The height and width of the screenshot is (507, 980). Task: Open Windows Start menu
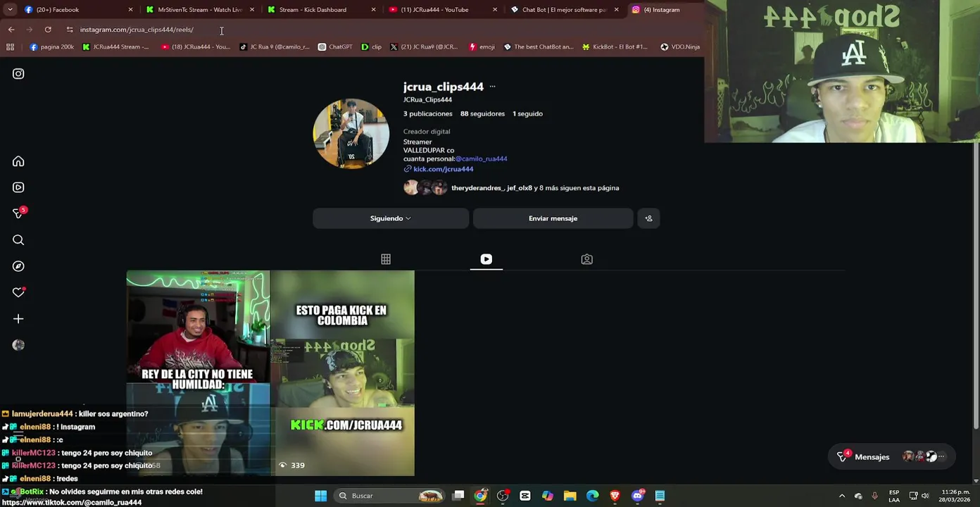point(320,496)
